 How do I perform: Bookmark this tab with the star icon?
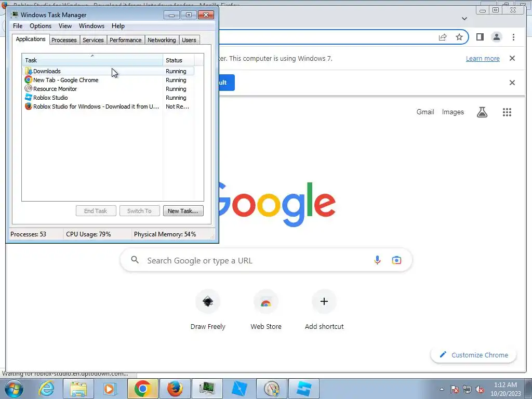(459, 37)
